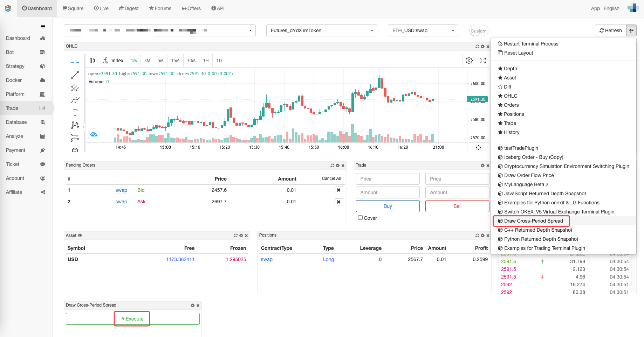This screenshot has width=644, height=337.
Task: Open the Futures_dYdX imToken exchange dropdown
Action: pos(322,30)
